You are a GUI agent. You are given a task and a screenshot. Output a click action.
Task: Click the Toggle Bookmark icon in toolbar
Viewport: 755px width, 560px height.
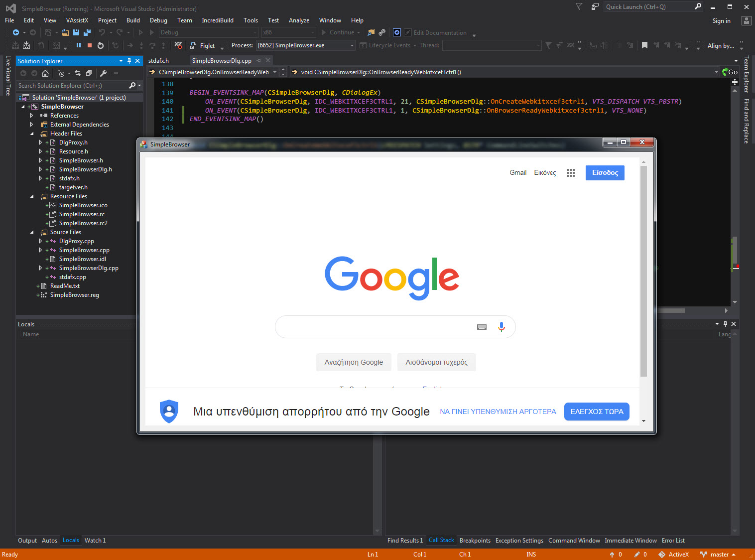tap(644, 45)
